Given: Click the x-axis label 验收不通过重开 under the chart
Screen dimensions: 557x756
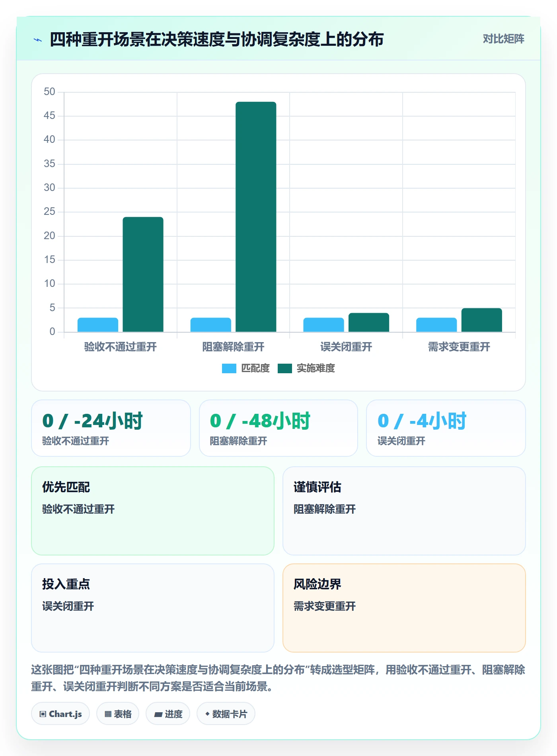Looking at the screenshot, I should 121,347.
